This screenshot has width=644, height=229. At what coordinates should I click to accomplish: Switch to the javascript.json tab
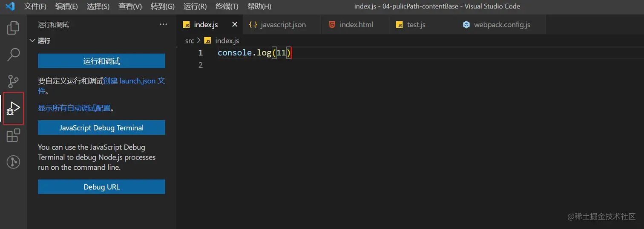click(x=282, y=25)
